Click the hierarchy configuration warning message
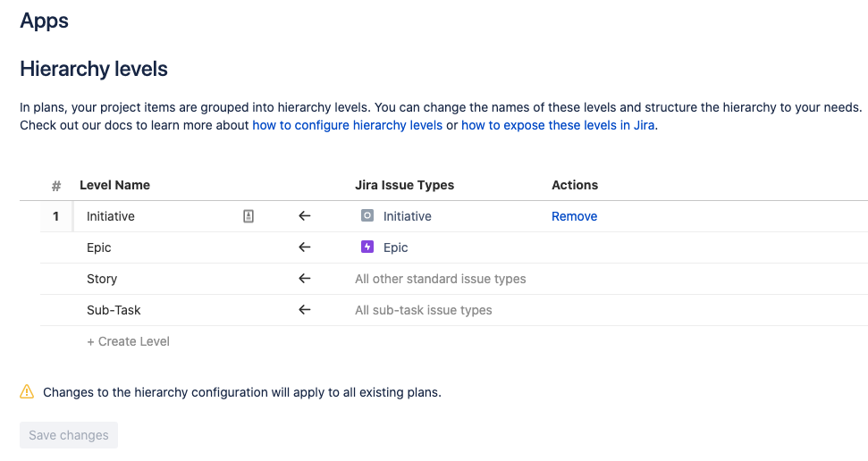The height and width of the screenshot is (461, 868). (x=242, y=392)
